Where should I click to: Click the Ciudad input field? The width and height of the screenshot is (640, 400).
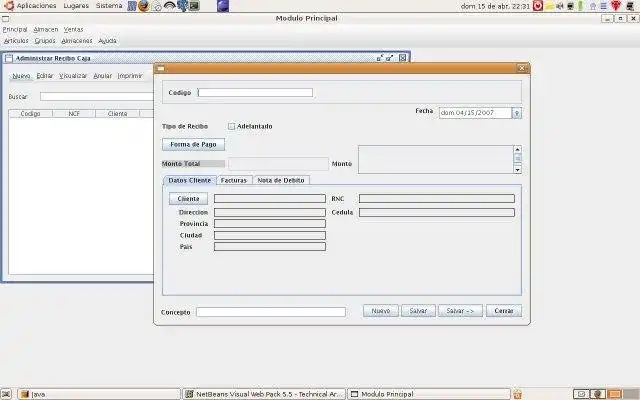pos(270,236)
